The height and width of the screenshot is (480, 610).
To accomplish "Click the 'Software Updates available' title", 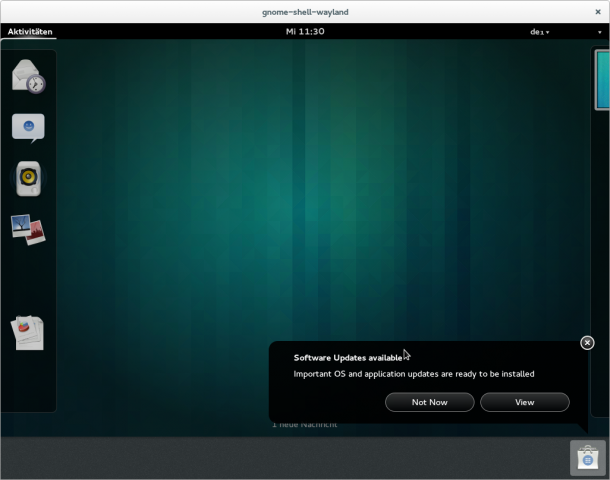I will click(x=348, y=358).
